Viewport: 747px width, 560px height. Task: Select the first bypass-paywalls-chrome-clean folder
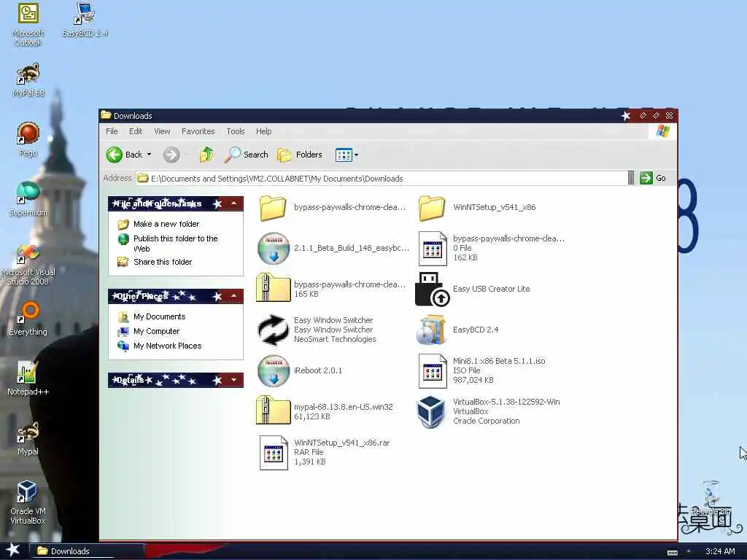332,208
